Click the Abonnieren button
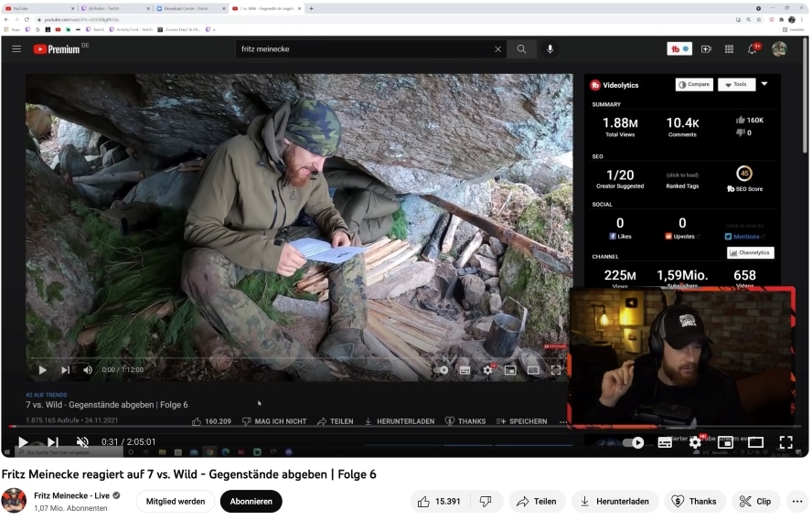 (251, 501)
